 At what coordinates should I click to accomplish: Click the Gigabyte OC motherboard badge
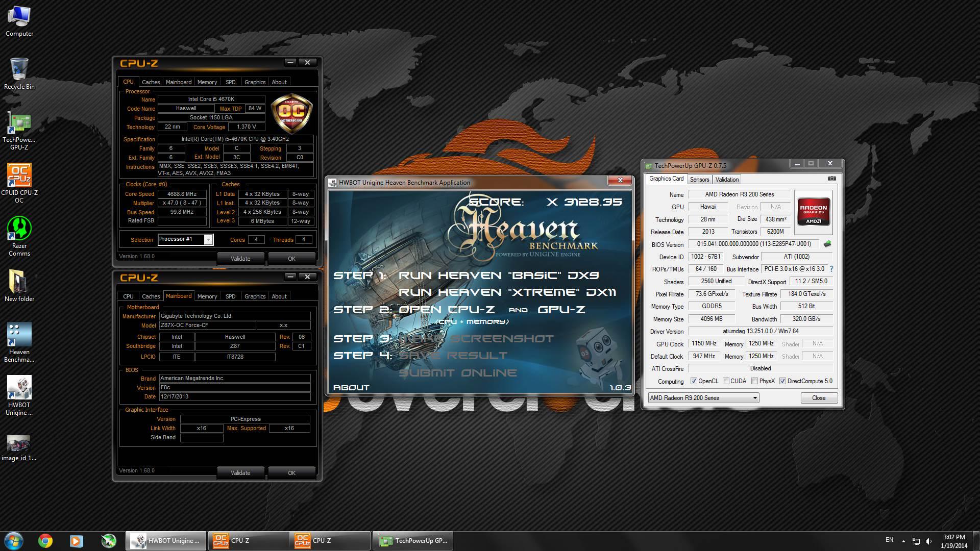(x=291, y=113)
